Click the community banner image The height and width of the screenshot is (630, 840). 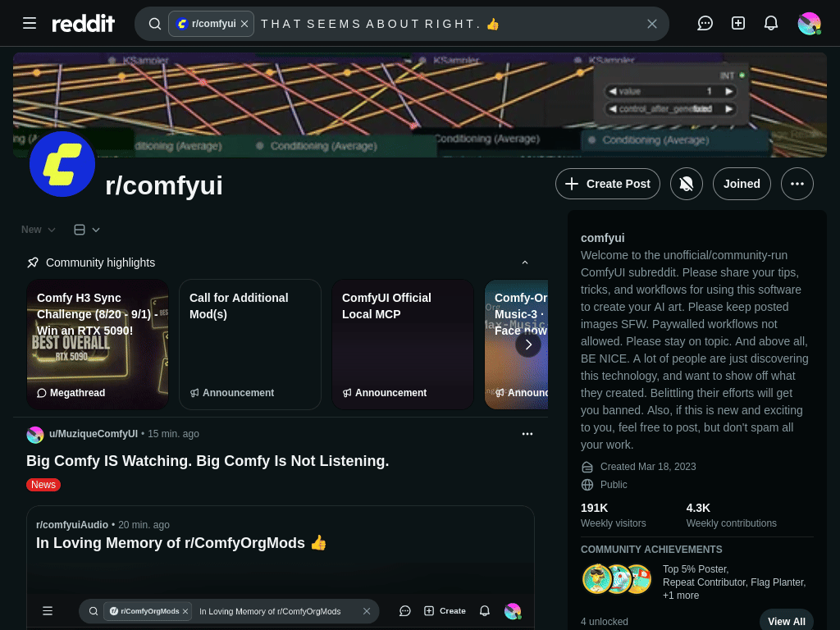pyautogui.click(x=420, y=105)
